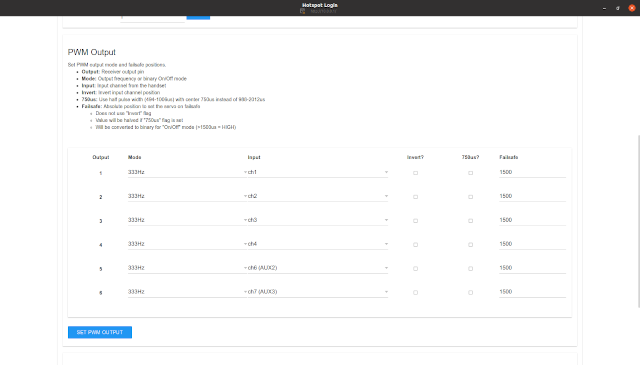Click the PWM Output heading

tap(92, 52)
